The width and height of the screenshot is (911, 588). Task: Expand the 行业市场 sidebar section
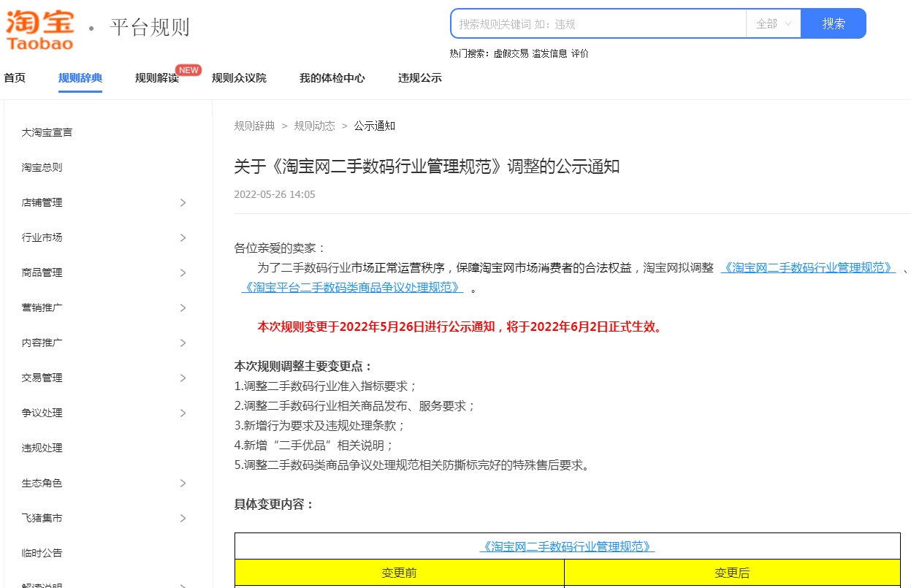tap(183, 237)
